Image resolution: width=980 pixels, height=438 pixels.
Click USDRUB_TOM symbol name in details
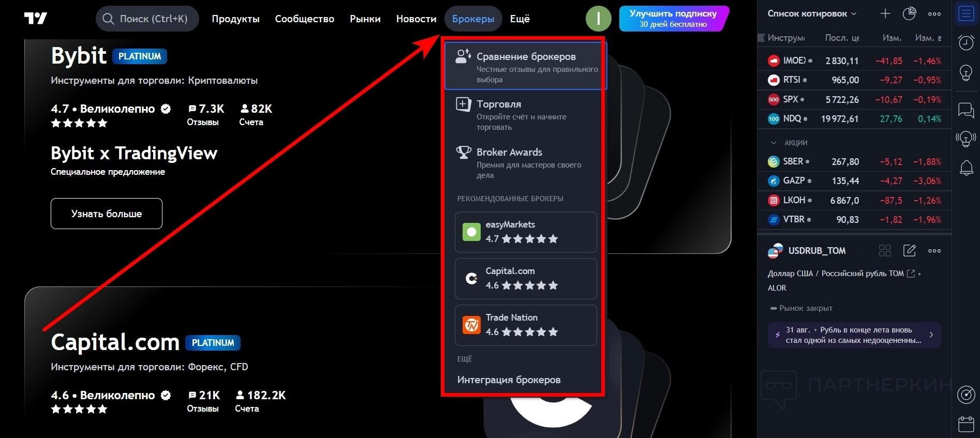(x=817, y=251)
